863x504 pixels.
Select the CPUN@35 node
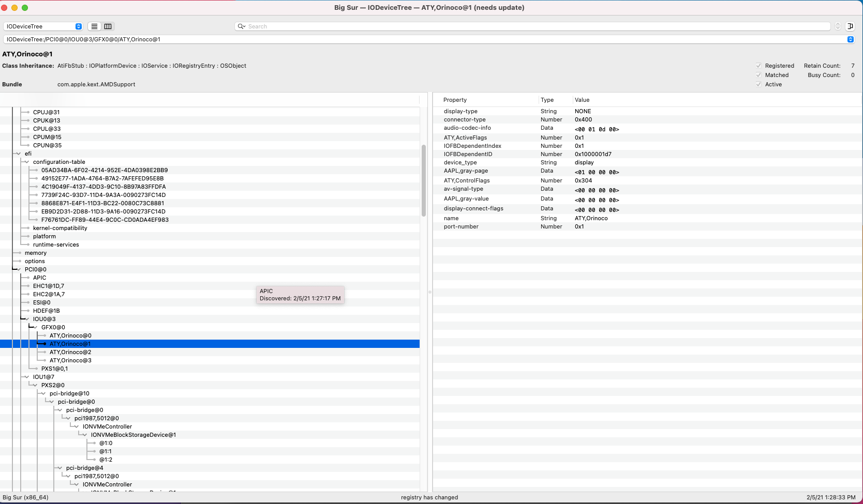tap(47, 145)
